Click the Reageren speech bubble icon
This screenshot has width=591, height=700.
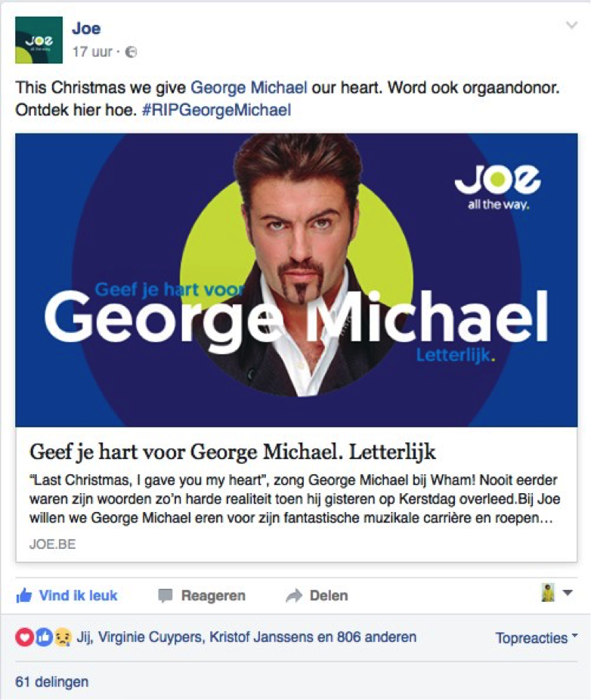pos(166,596)
